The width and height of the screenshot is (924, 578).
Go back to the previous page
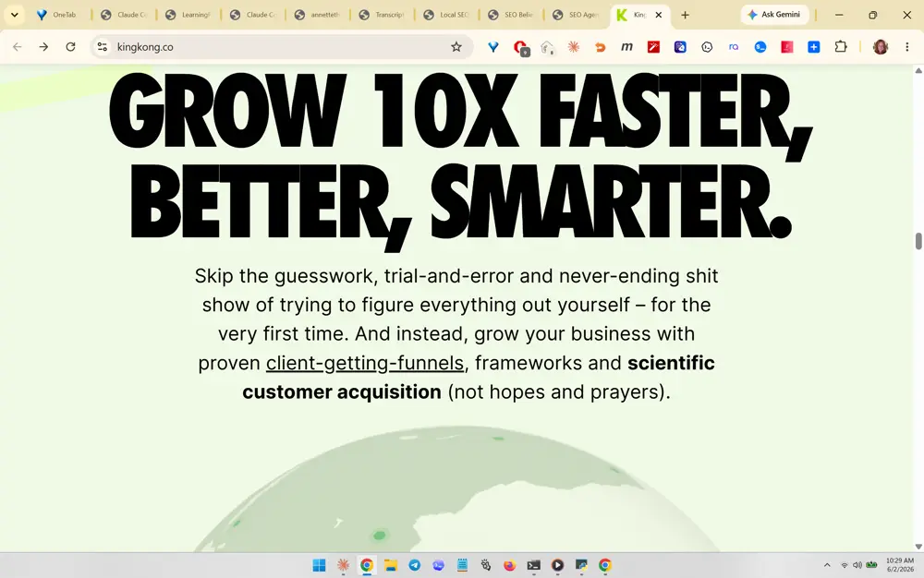tap(17, 46)
